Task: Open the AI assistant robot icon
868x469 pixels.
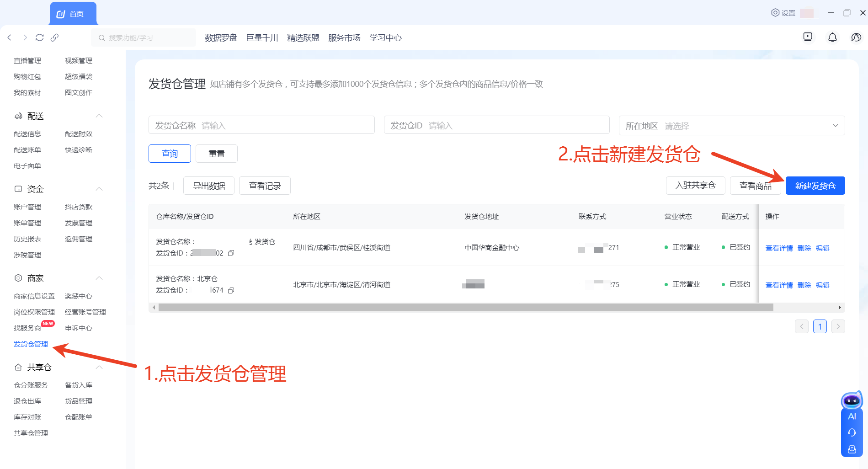Action: 852,401
